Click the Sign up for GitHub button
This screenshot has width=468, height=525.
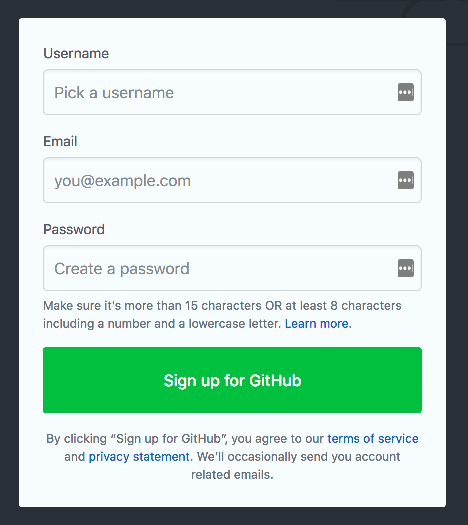pos(232,380)
